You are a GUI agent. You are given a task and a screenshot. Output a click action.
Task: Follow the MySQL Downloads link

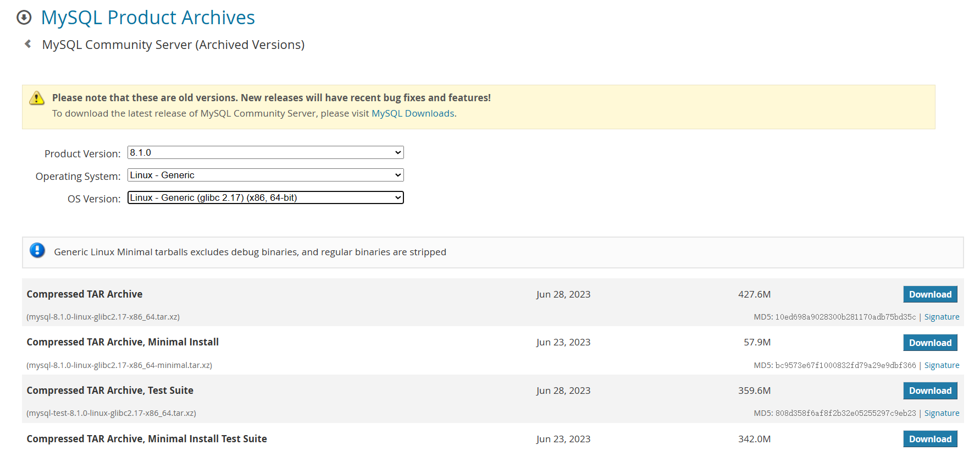tap(413, 113)
